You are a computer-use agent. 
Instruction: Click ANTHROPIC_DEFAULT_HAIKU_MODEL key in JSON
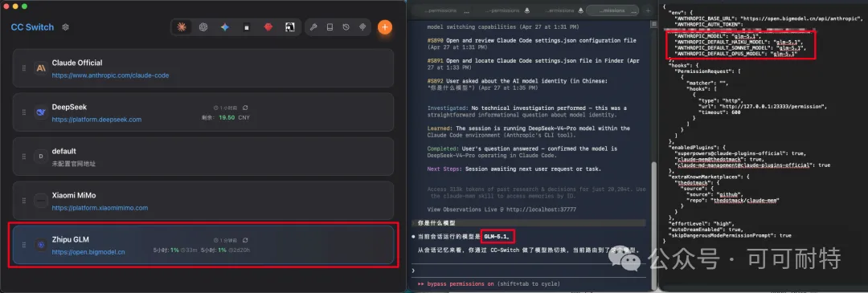coord(723,42)
